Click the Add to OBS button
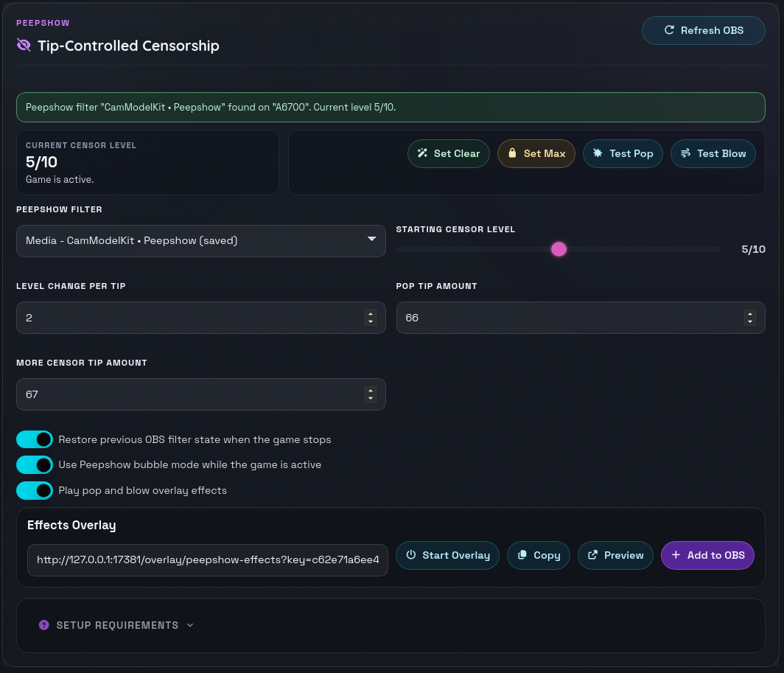The image size is (784, 673). [x=707, y=555]
